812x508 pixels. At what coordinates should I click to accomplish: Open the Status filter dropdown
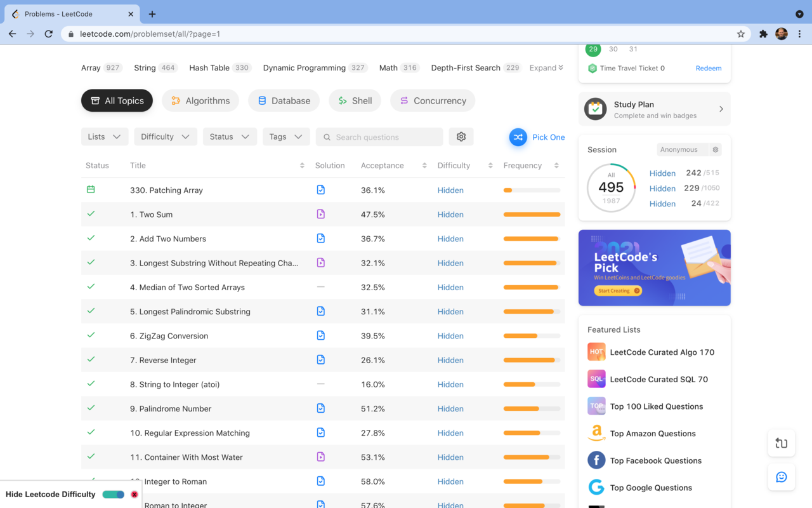(x=230, y=137)
